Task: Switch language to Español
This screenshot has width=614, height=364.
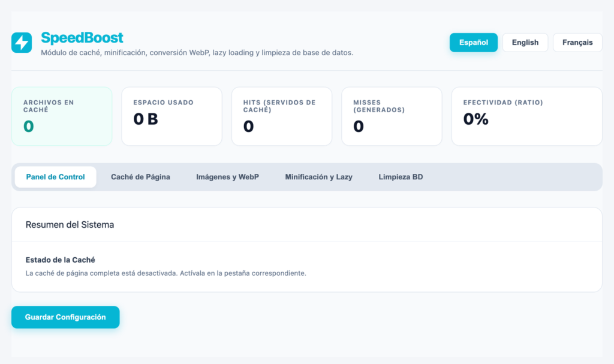Action: (x=474, y=43)
